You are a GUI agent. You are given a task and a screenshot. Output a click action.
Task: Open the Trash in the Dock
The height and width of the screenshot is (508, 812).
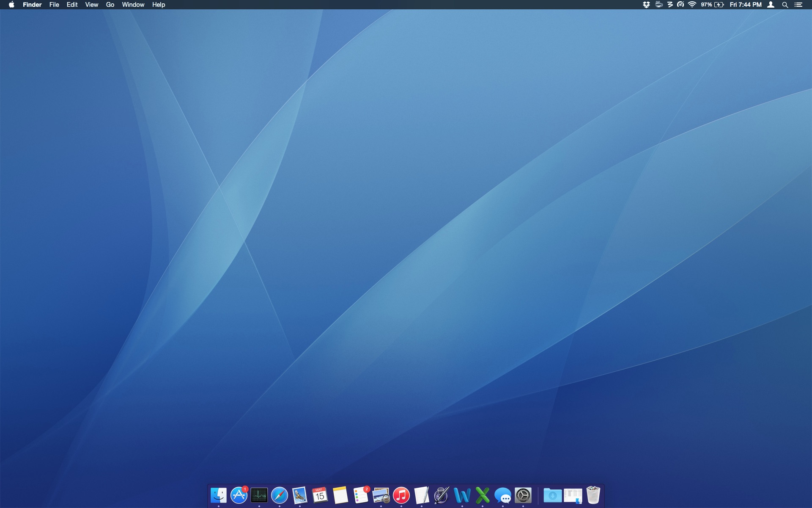pos(593,495)
